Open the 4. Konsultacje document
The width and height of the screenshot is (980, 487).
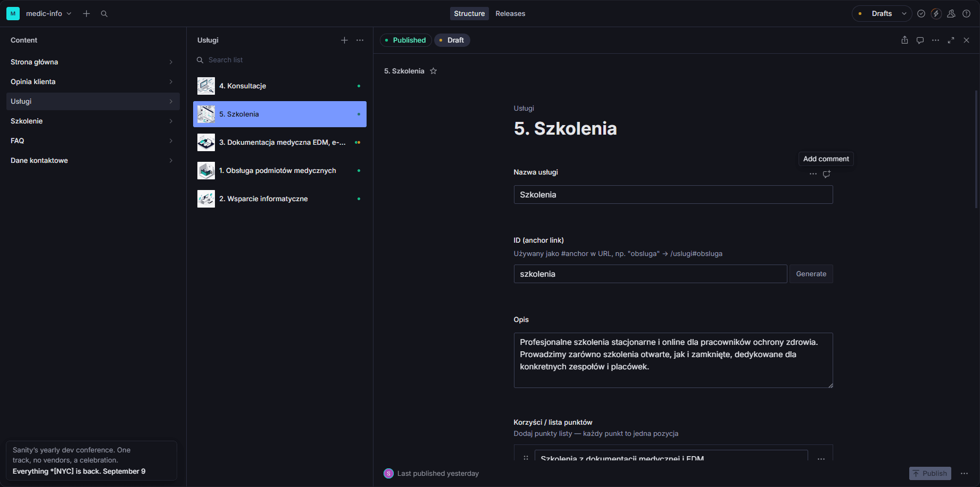pyautogui.click(x=280, y=86)
